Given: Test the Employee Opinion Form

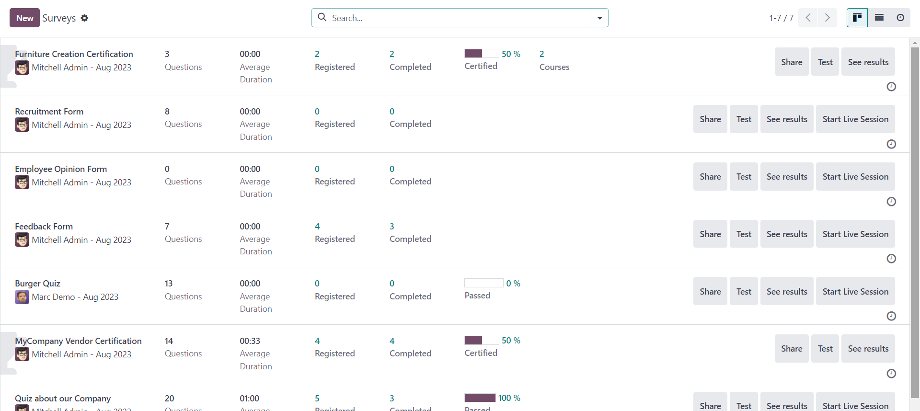Looking at the screenshot, I should [x=744, y=176].
